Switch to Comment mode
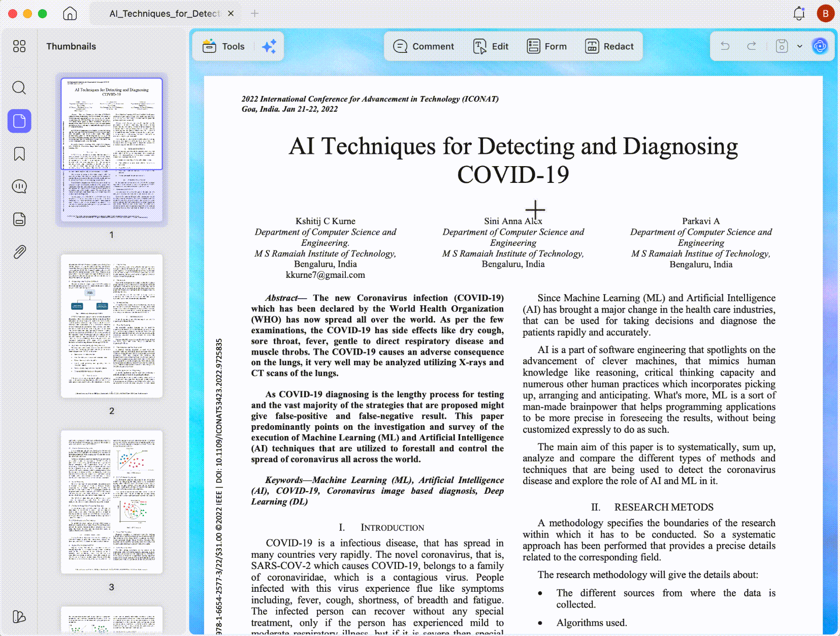The image size is (840, 636). click(x=424, y=46)
